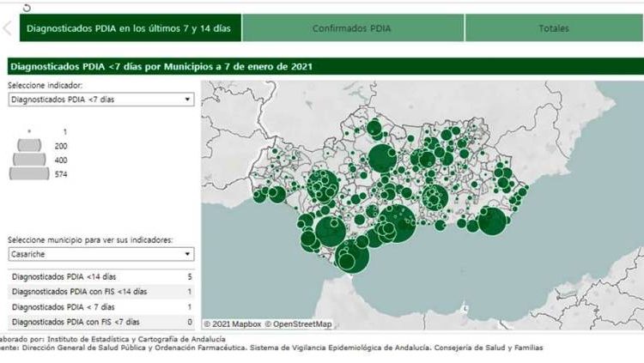Open the Totales tab
The height and width of the screenshot is (363, 644).
pos(554,28)
